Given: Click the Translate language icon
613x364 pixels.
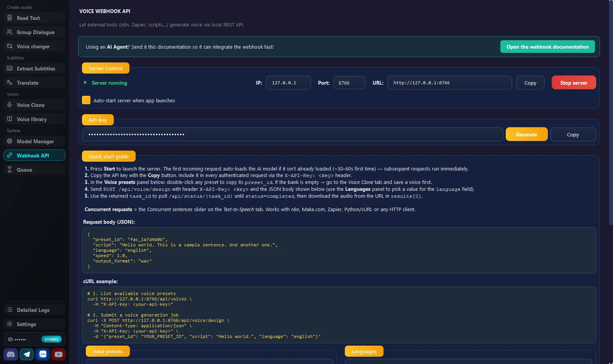Looking at the screenshot, I should 10,83.
